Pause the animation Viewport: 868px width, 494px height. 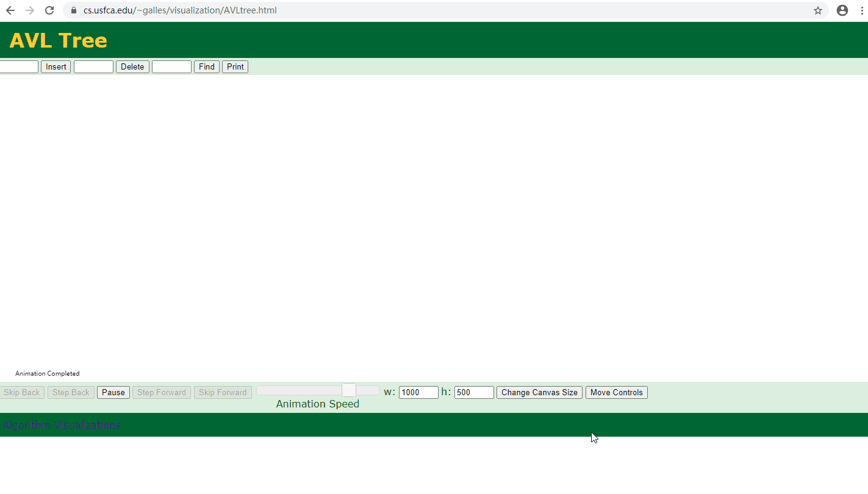tap(113, 392)
